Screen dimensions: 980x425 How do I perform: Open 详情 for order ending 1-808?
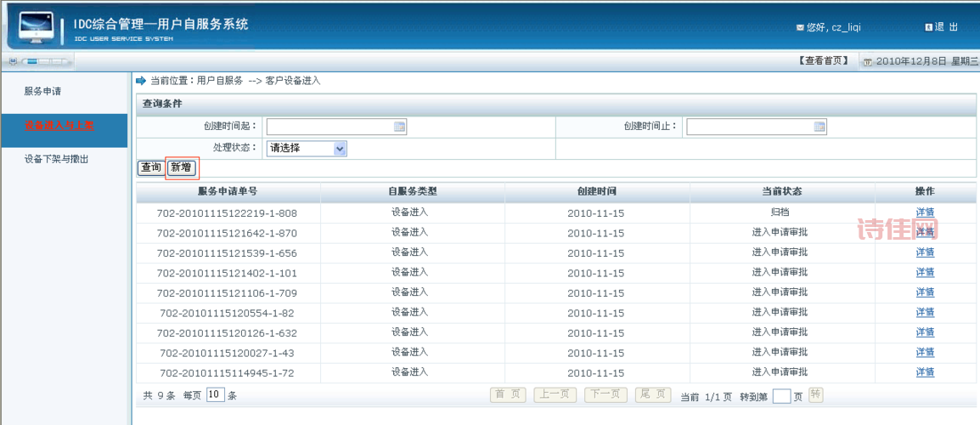pyautogui.click(x=925, y=212)
